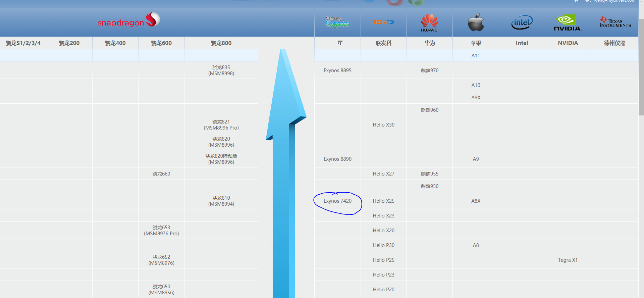This screenshot has width=644, height=298.
Task: Click the vertical page scrollbar thumb
Action: [641, 67]
